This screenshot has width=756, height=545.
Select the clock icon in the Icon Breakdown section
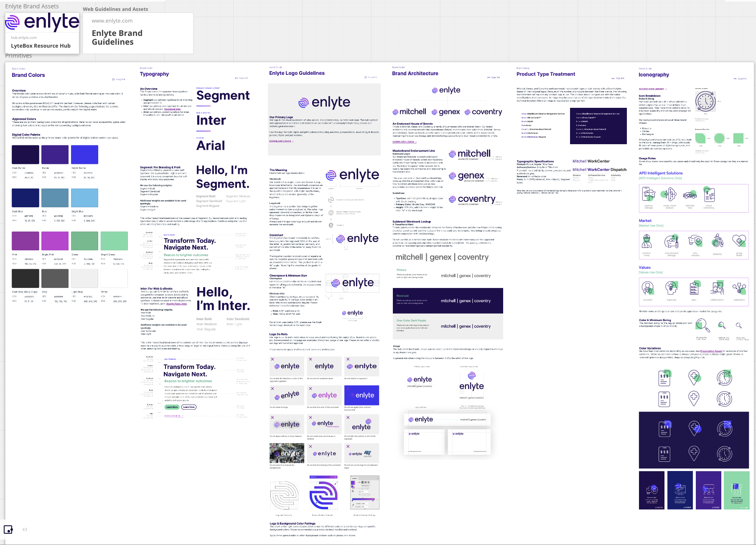tap(705, 101)
